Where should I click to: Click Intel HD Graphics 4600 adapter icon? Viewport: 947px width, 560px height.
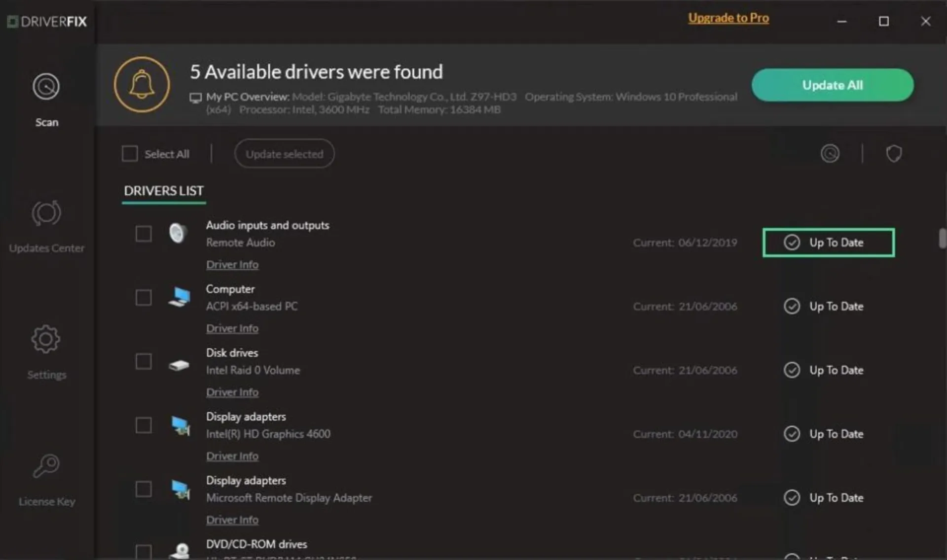[x=181, y=425]
